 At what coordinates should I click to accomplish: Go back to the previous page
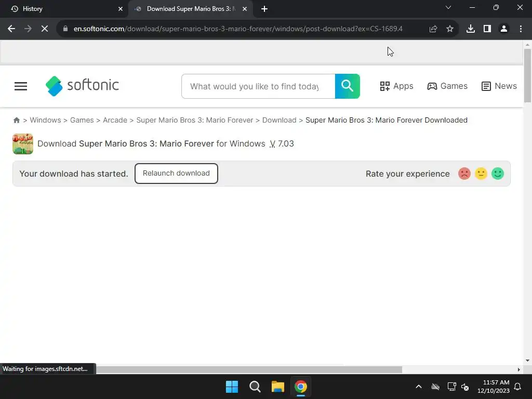[11, 29]
